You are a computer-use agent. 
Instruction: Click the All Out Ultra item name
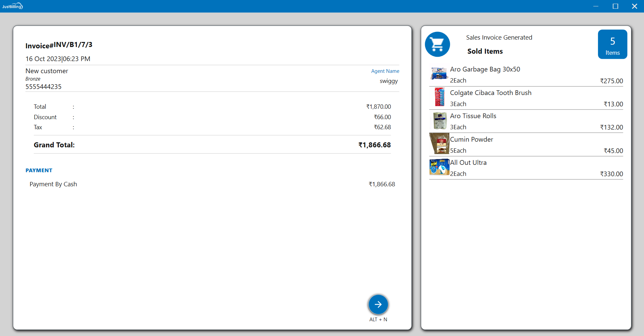(468, 162)
